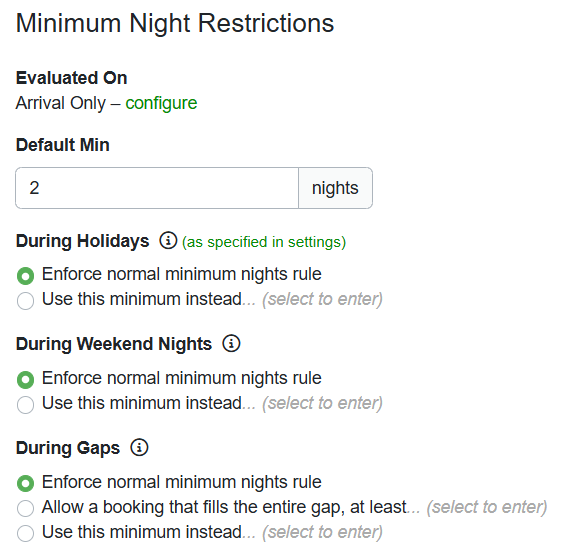Pick "Use this minimum instead" for Weekend Nights
Screen dimensions: 562x555
[x=25, y=404]
